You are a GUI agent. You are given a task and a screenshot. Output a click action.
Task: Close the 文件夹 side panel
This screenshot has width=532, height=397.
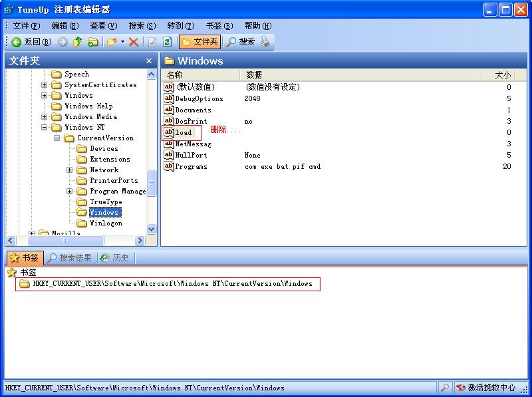point(148,61)
